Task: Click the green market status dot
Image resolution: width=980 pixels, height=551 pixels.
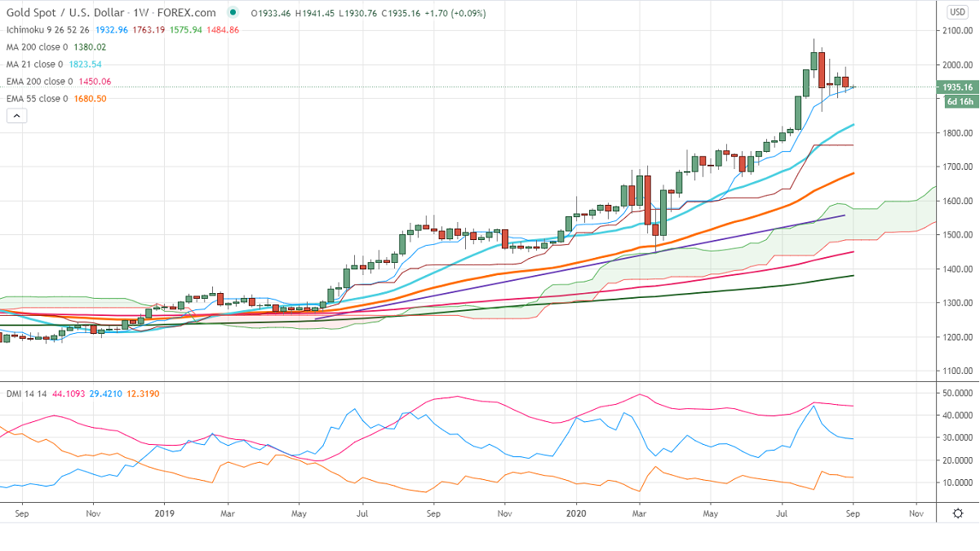Action: 234,13
